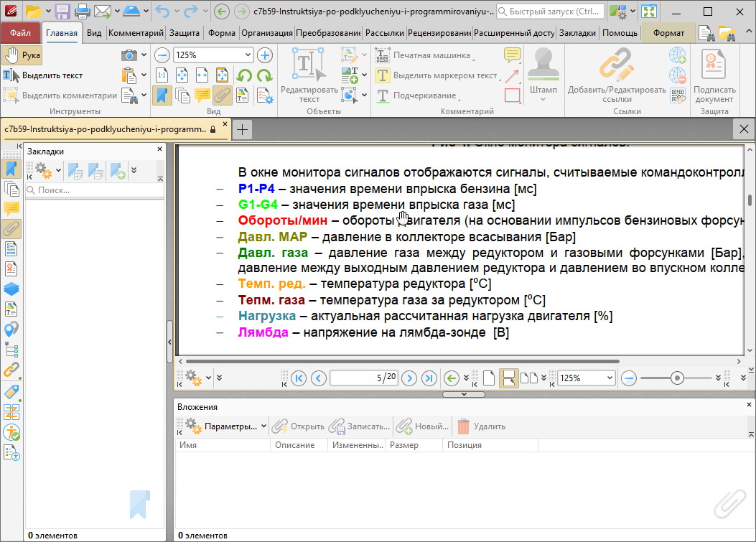
Task: Open the Файл menu
Action: [20, 33]
